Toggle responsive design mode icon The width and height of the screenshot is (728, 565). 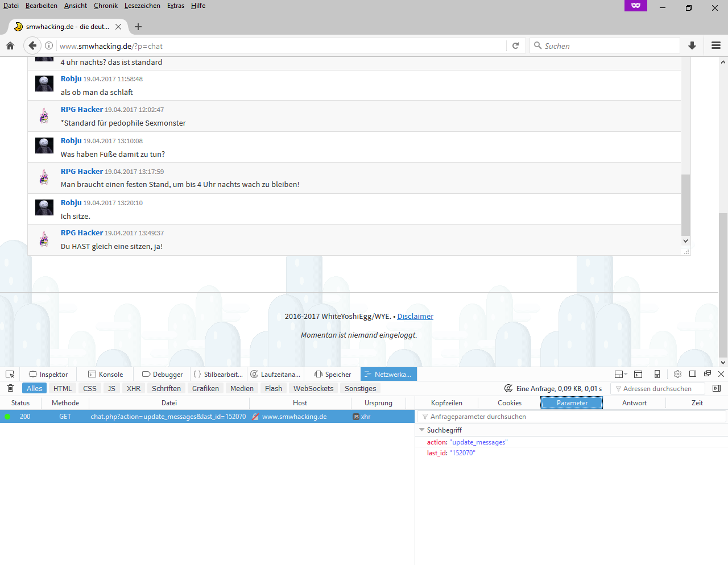click(657, 374)
